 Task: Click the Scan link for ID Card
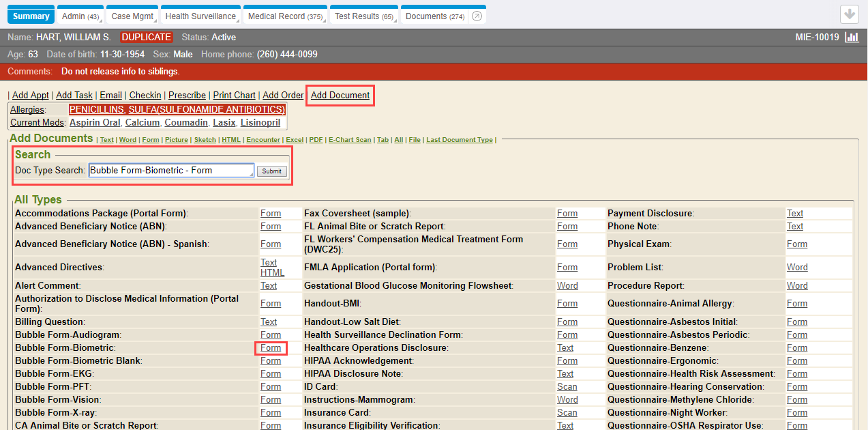(567, 386)
